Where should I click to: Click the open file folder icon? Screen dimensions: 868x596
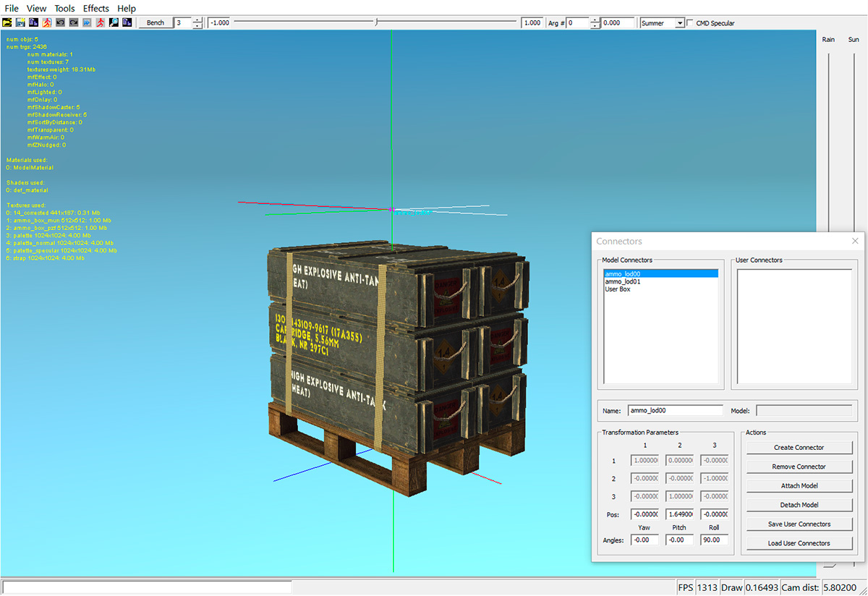click(8, 23)
